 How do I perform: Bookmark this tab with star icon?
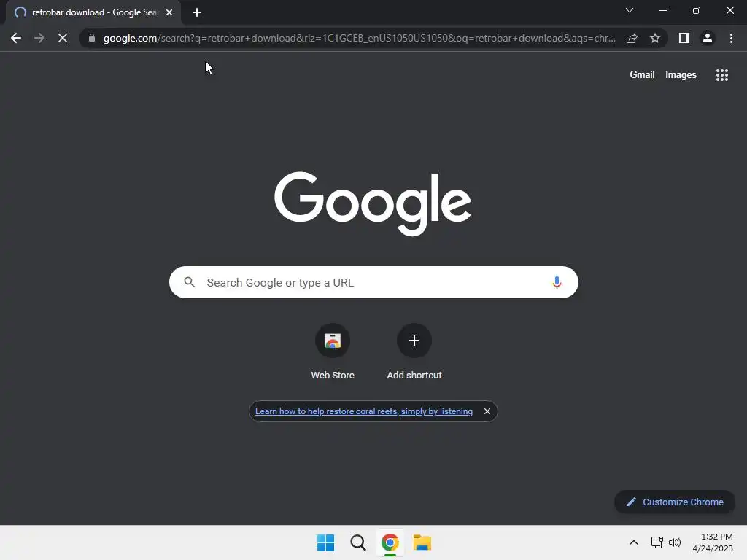coord(655,38)
